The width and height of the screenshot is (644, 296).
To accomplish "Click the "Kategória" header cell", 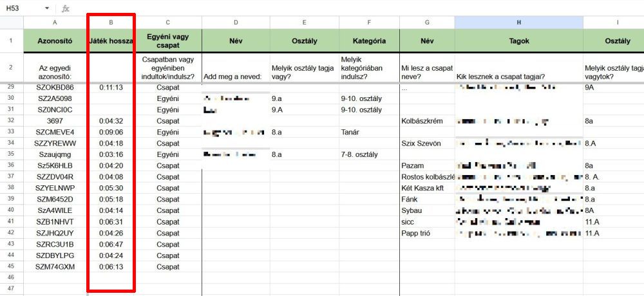I will click(x=368, y=41).
